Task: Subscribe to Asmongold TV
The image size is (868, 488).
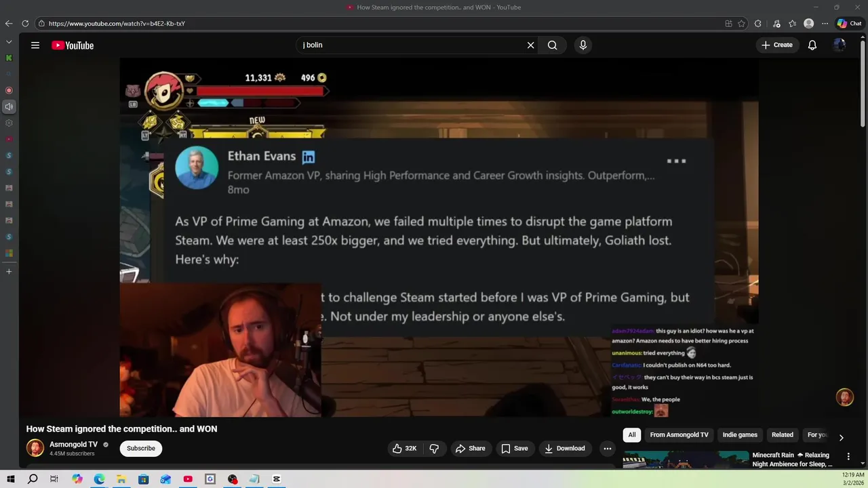Action: point(141,449)
